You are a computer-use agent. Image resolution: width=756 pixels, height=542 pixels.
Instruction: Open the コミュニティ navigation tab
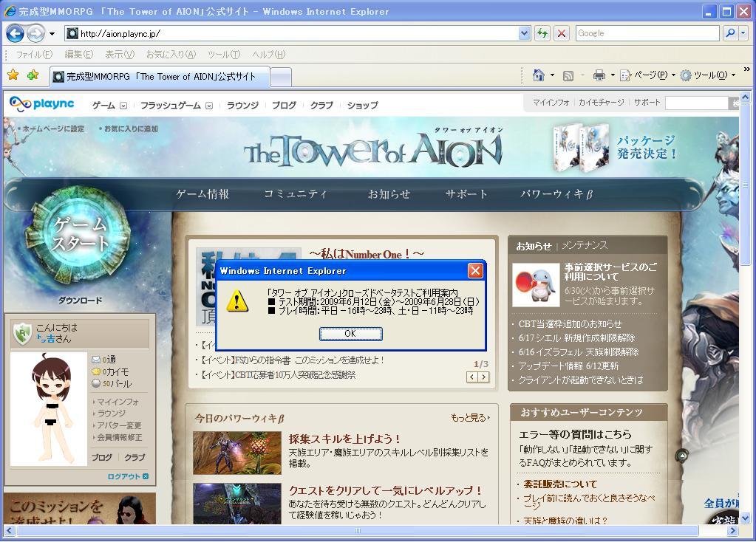click(296, 193)
